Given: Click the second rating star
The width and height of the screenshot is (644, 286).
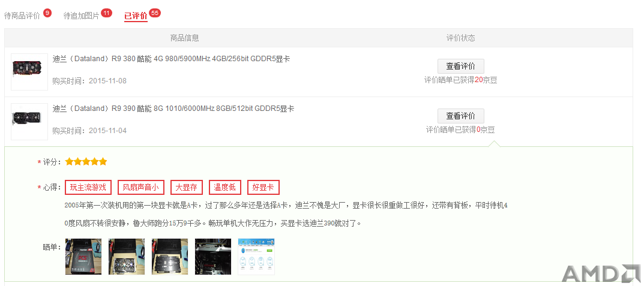Looking at the screenshot, I should pyautogui.click(x=77, y=162).
